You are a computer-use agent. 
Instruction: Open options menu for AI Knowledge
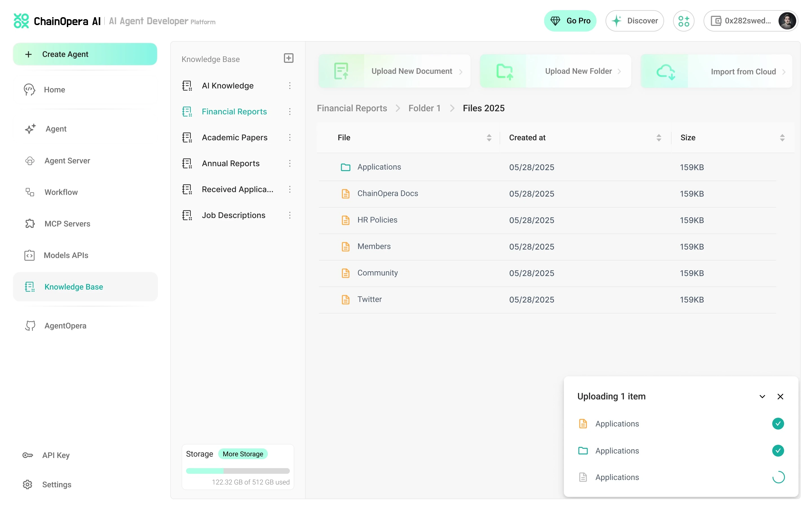click(290, 86)
